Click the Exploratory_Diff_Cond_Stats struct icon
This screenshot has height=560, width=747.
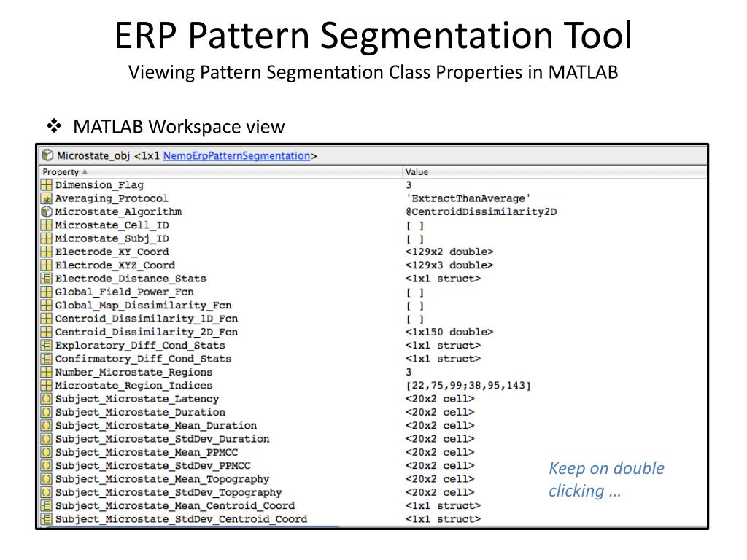pos(46,345)
